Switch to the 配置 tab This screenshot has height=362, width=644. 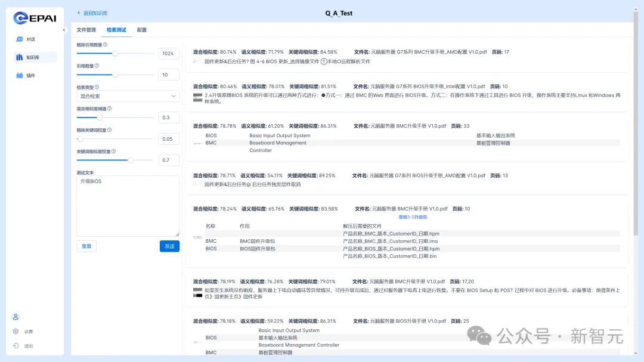coord(142,30)
